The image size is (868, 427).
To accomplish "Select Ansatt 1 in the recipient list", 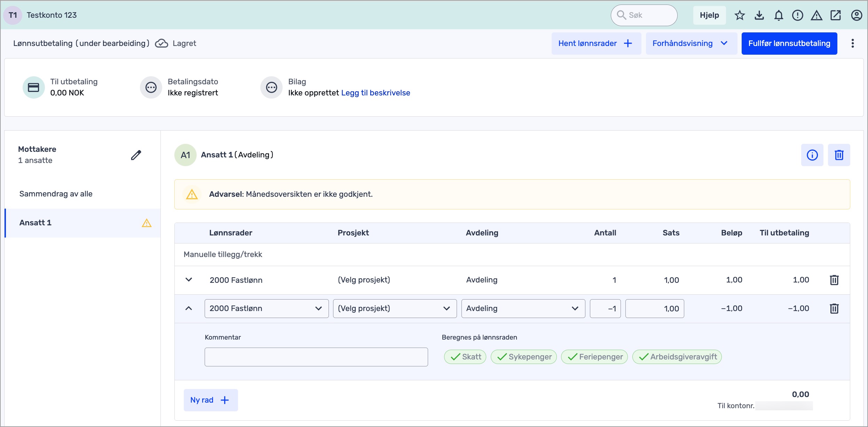I will tap(82, 223).
